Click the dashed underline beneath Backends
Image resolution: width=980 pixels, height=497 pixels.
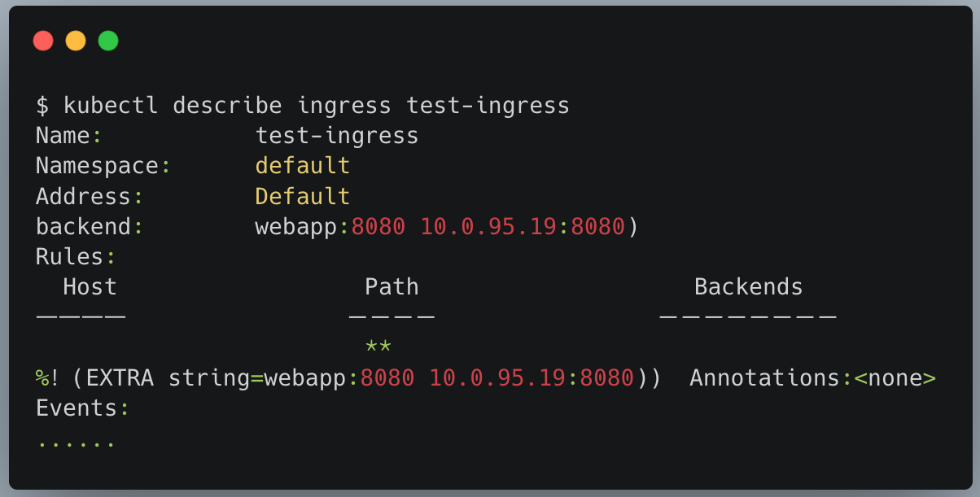[748, 316]
